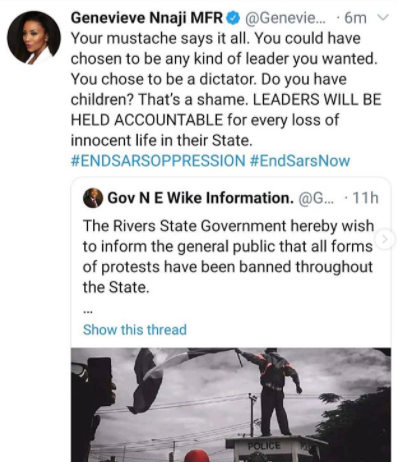Viewport: 397px width, 462px height.
Task: Click the 11h quoted tweet timestamp
Action: [366, 198]
